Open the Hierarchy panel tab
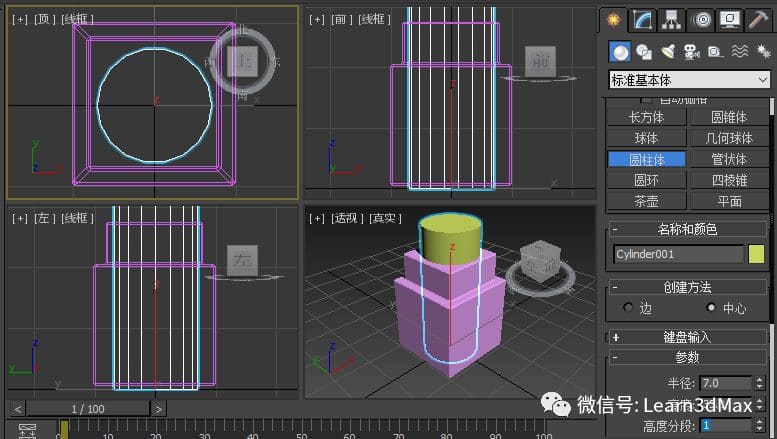 (x=671, y=20)
